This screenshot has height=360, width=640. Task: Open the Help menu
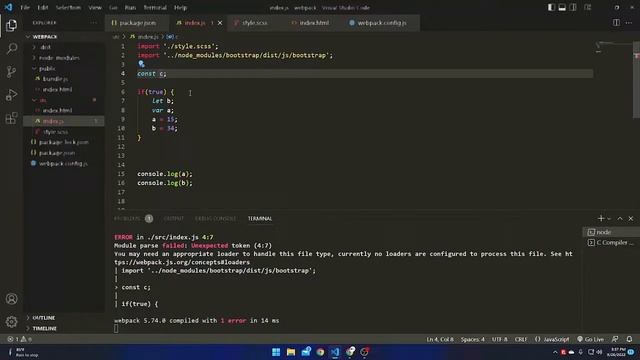180,7
